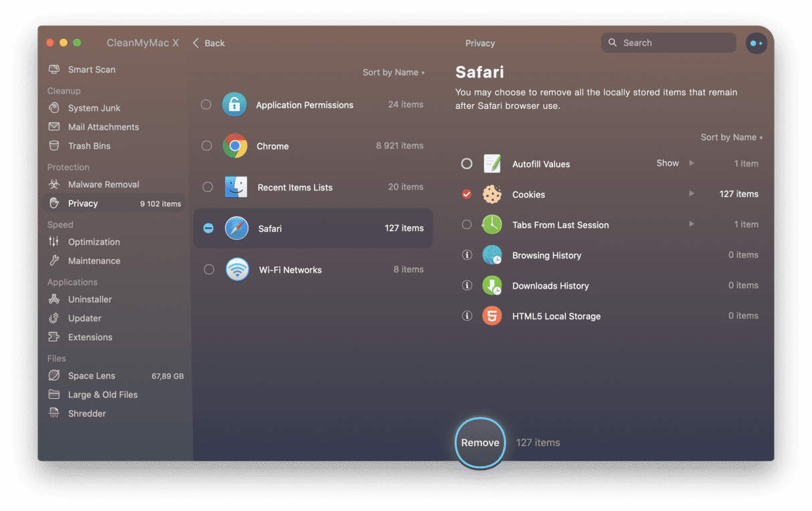Screen dimensions: 812x511
Task: Click the Large & Old Files folder icon
Action: 54,394
